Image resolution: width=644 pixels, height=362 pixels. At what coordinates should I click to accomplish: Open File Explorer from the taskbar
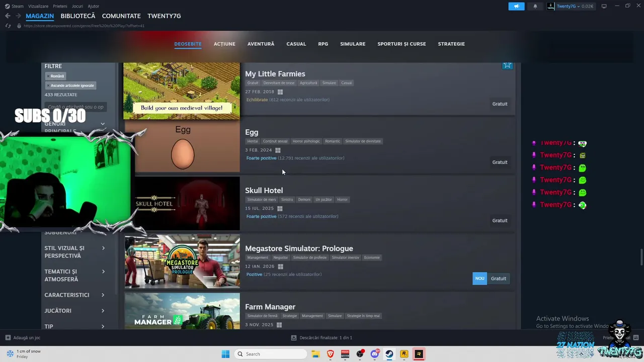[315, 354]
